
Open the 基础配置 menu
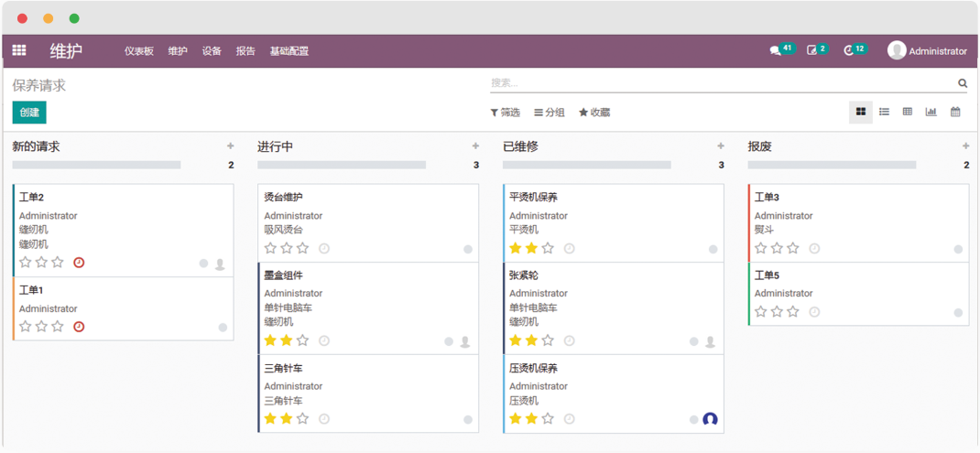tap(289, 51)
